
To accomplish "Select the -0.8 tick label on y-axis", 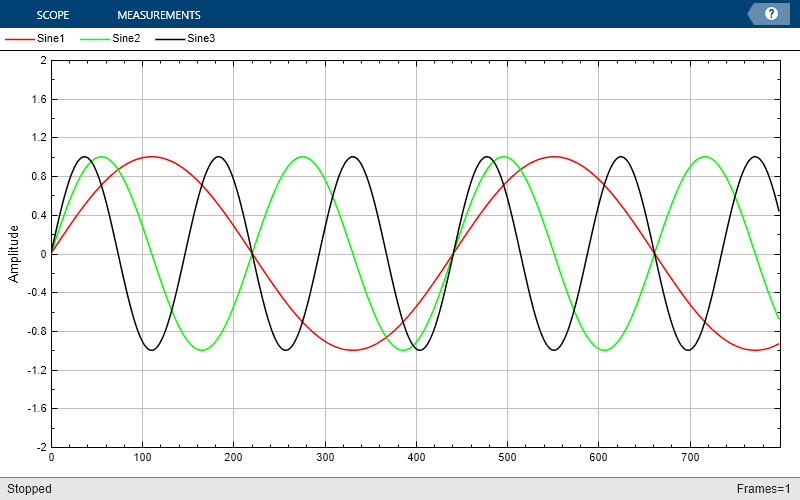I will [37, 331].
